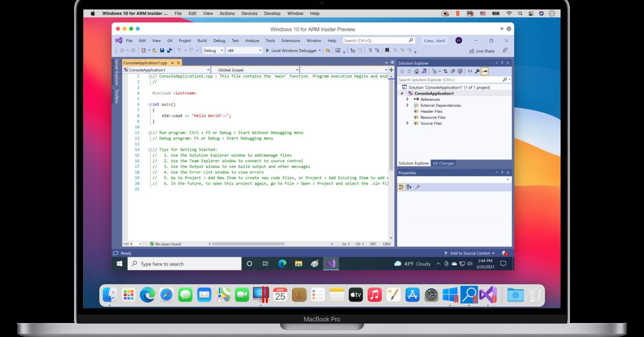Screen dimensions: 644x337
Task: Click the Home icon in Solution Explorer
Action: (x=416, y=71)
